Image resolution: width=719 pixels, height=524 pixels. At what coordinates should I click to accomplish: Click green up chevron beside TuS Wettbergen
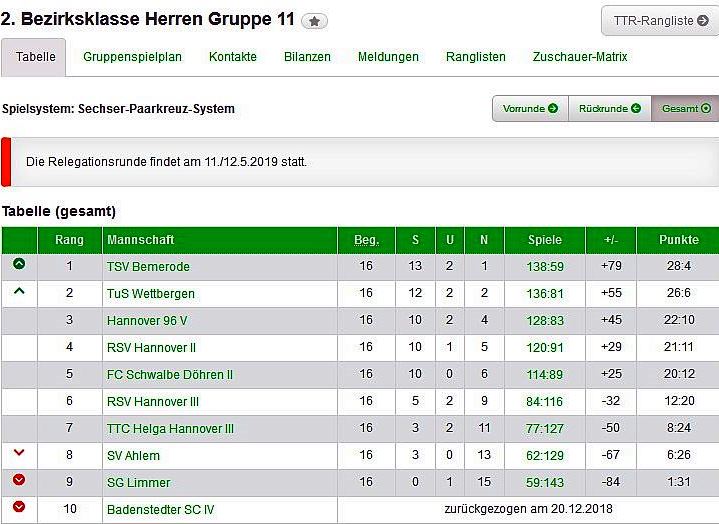click(19, 291)
